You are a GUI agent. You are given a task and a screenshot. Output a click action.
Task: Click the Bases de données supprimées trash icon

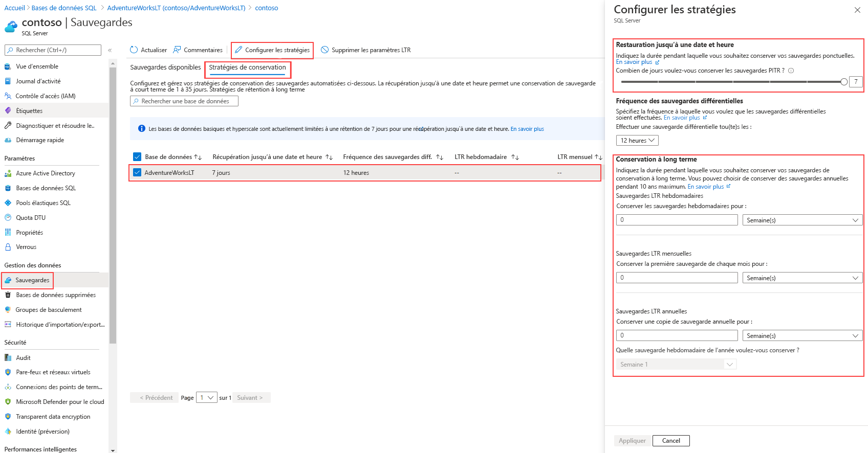[x=8, y=295]
